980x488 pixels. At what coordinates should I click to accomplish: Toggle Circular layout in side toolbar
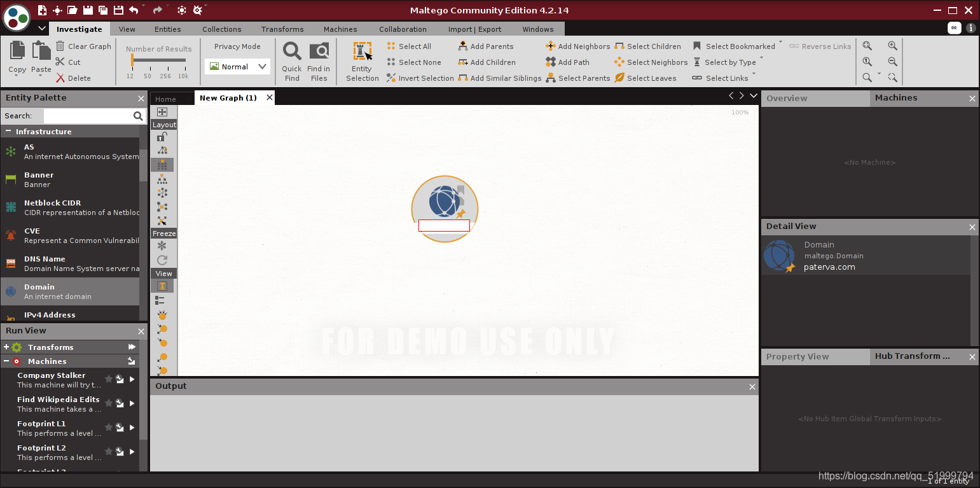[x=162, y=193]
